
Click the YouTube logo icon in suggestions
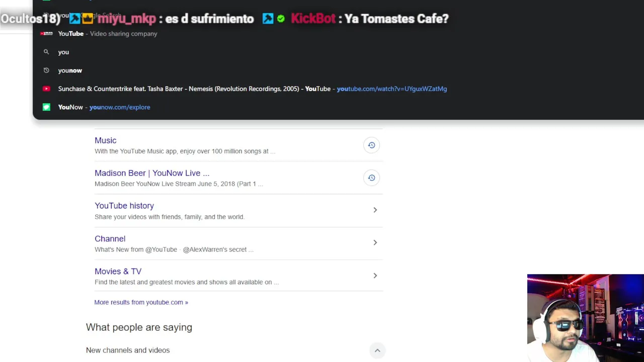tap(46, 34)
